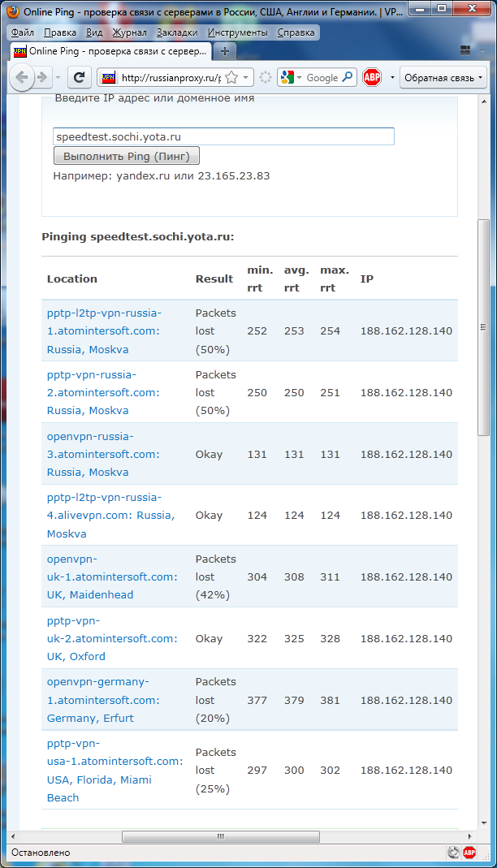The height and width of the screenshot is (868, 497).
Task: Open a new tab with the plus button
Action: [x=224, y=51]
